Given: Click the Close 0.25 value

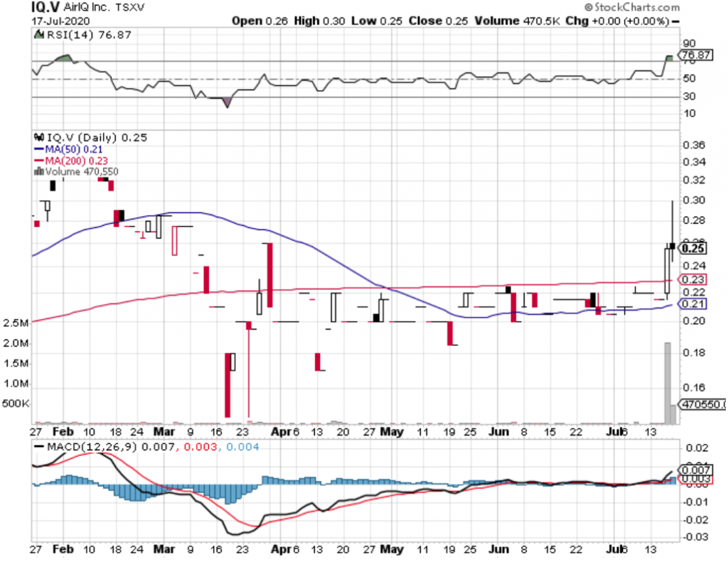Looking at the screenshot, I should 438,21.
